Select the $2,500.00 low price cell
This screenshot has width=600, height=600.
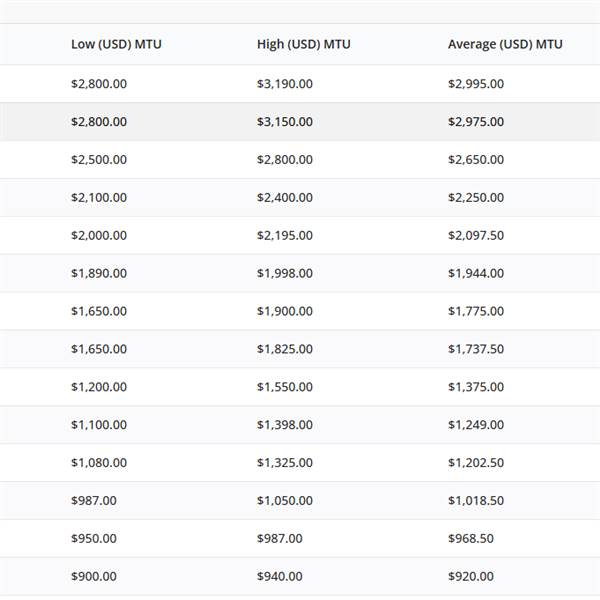[99, 160]
